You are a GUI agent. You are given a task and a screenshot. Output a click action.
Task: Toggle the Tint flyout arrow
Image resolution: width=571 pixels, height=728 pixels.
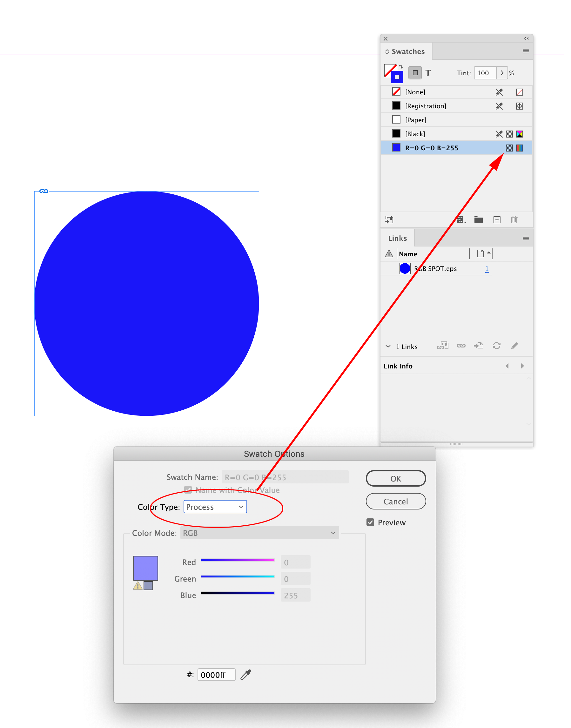pos(502,73)
